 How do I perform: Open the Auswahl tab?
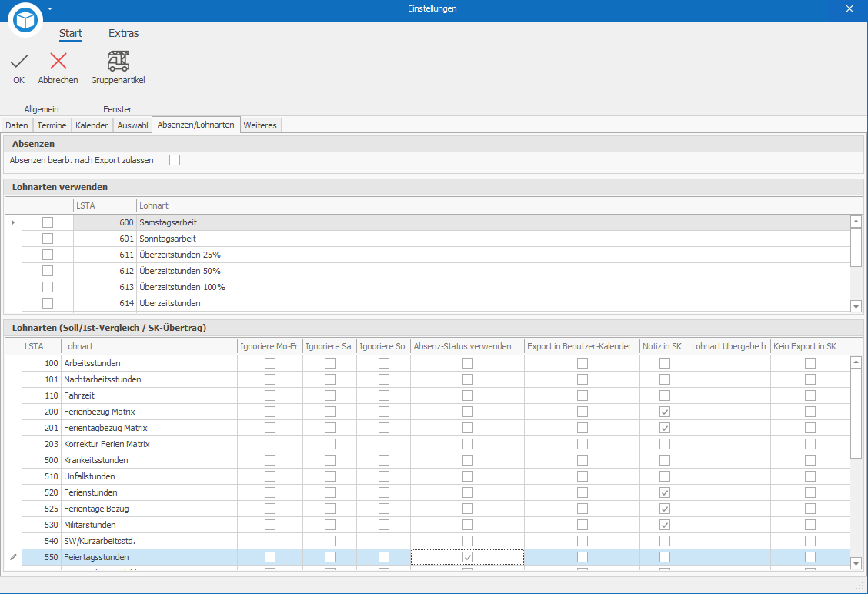133,125
